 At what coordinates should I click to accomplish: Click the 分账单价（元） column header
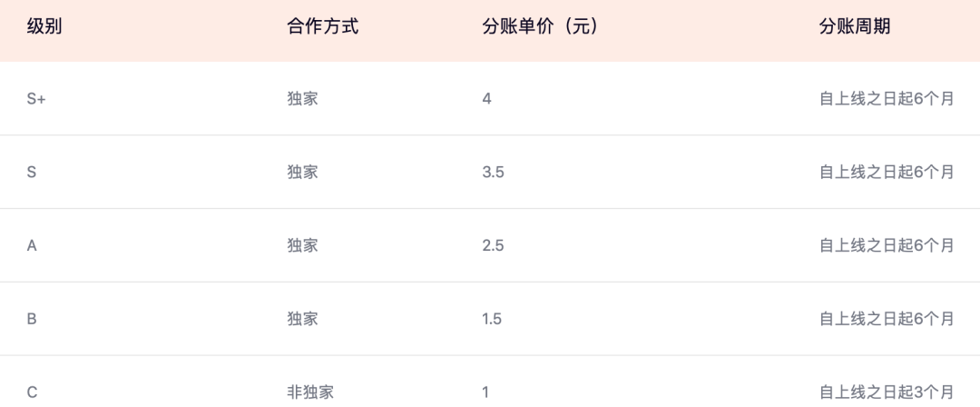click(x=541, y=27)
